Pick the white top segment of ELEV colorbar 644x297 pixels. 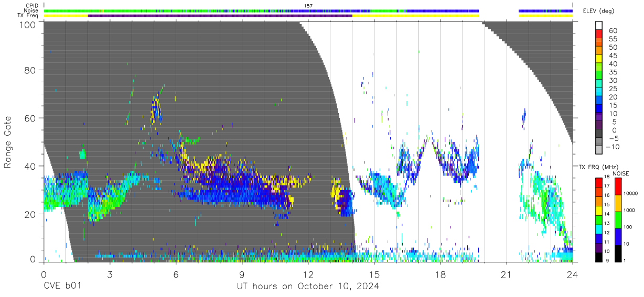(599, 26)
